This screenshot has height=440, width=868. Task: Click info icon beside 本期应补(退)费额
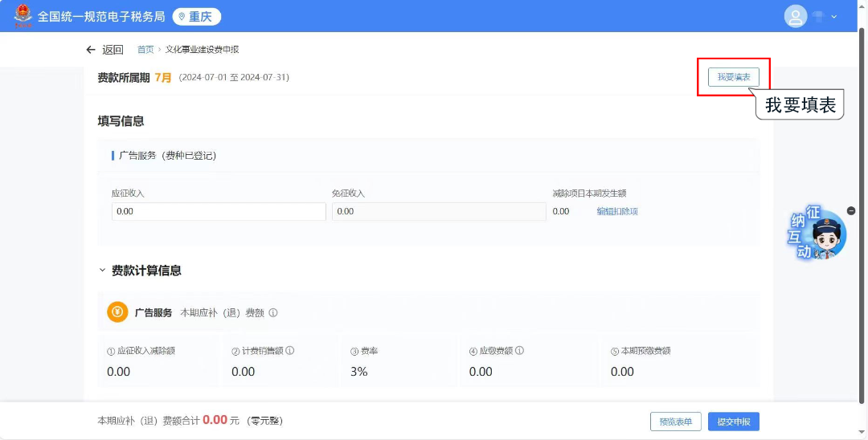pos(273,312)
